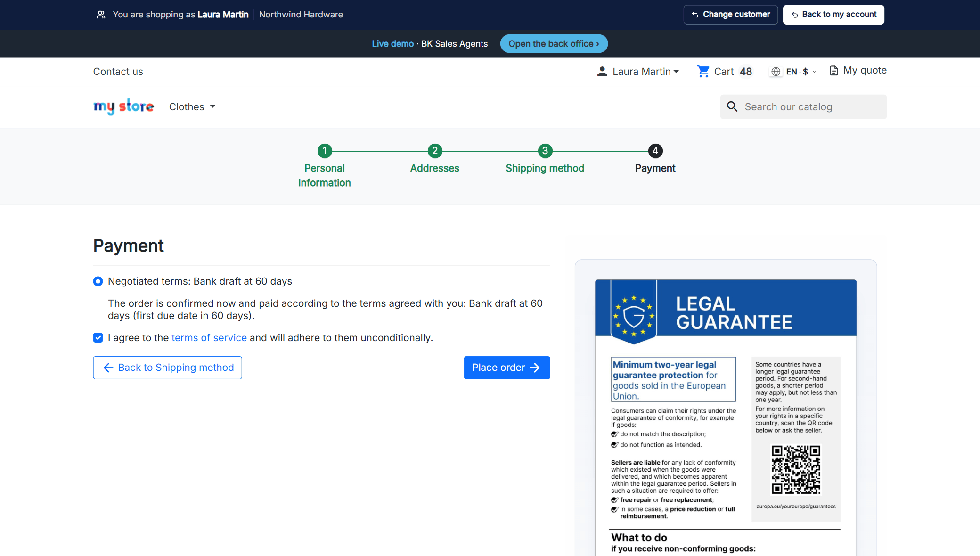Click step 3 circle in checkout progress
980x556 pixels.
(545, 151)
